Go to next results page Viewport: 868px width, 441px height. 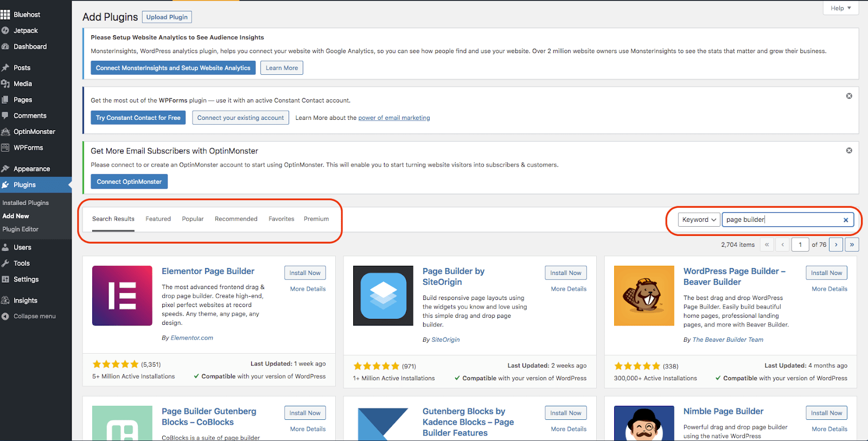(836, 245)
